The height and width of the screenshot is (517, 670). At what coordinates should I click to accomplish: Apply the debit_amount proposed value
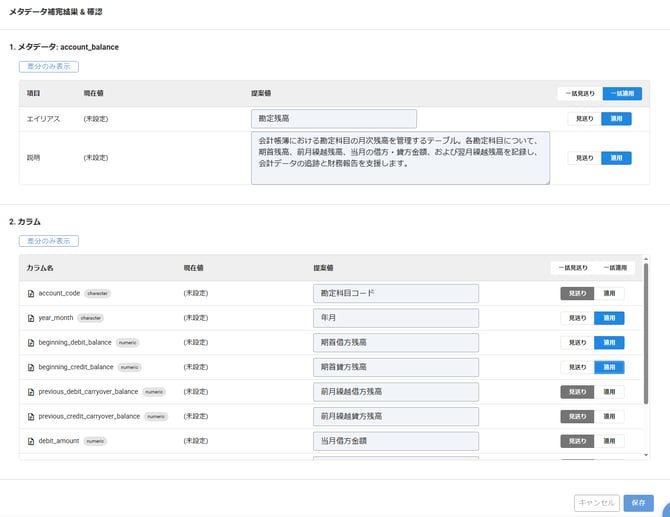[608, 440]
